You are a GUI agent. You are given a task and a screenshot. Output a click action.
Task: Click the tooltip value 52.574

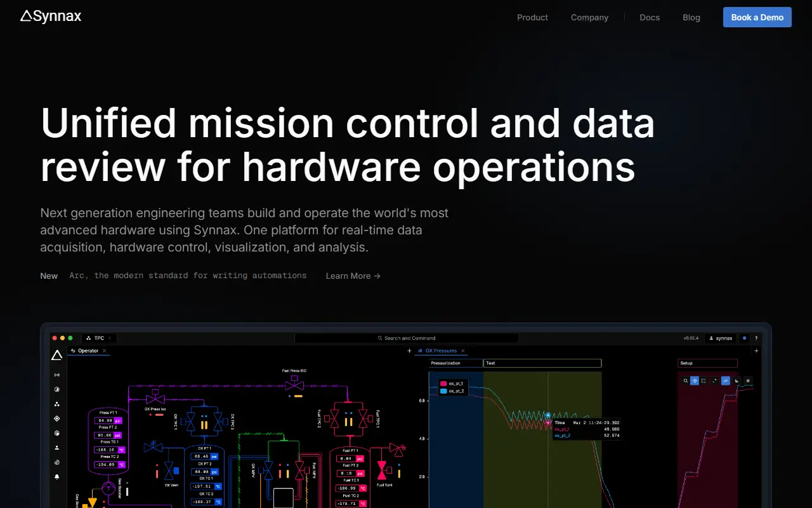click(x=612, y=436)
